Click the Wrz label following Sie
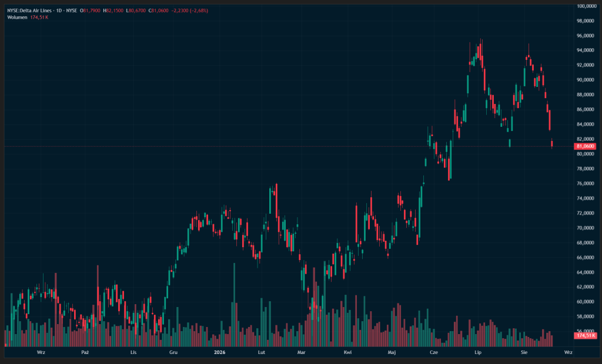This screenshot has height=364, width=602. click(x=568, y=352)
